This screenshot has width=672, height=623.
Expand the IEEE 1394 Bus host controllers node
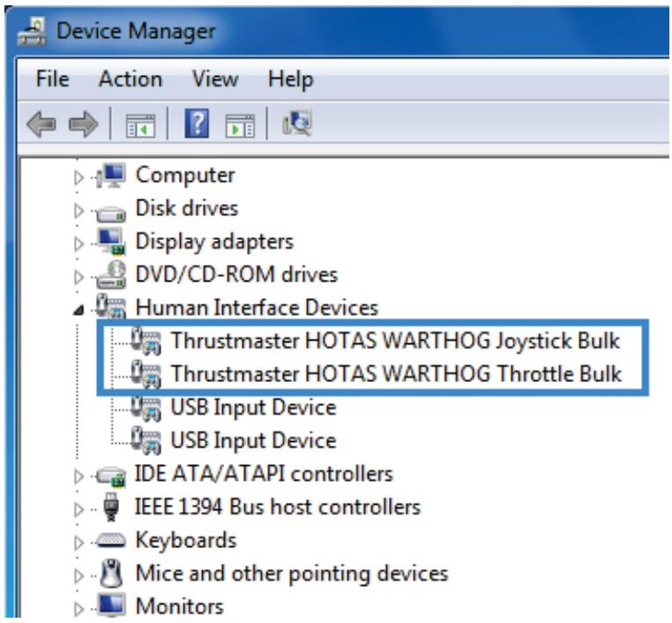pyautogui.click(x=78, y=509)
